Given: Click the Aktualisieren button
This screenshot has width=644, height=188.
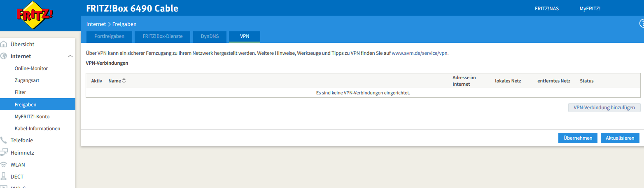Looking at the screenshot, I should [x=620, y=138].
